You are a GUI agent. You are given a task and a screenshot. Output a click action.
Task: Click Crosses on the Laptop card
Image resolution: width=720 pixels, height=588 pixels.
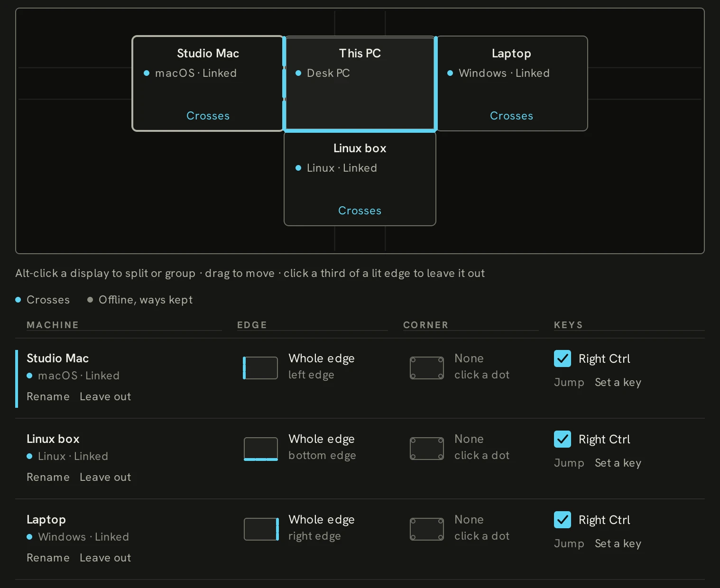[511, 116]
